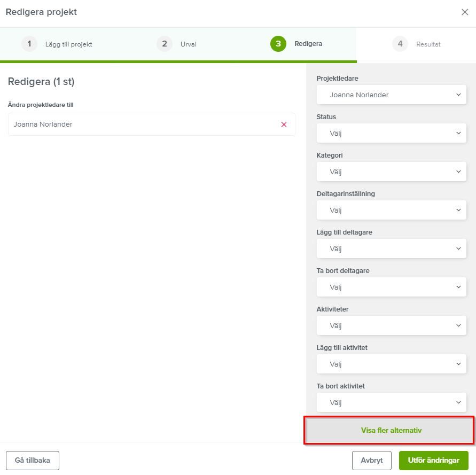Open the Ta bort deltagare dropdown
This screenshot has width=476, height=475.
click(x=391, y=287)
